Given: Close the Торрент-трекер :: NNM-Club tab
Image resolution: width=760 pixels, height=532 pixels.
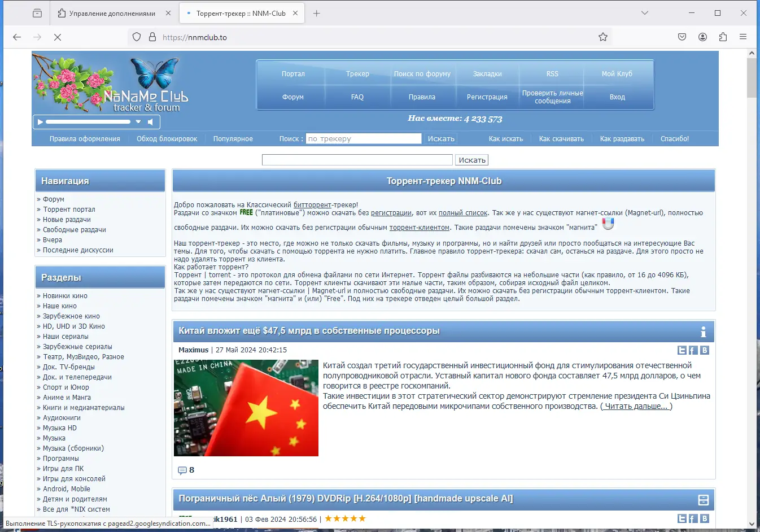Looking at the screenshot, I should pyautogui.click(x=295, y=13).
